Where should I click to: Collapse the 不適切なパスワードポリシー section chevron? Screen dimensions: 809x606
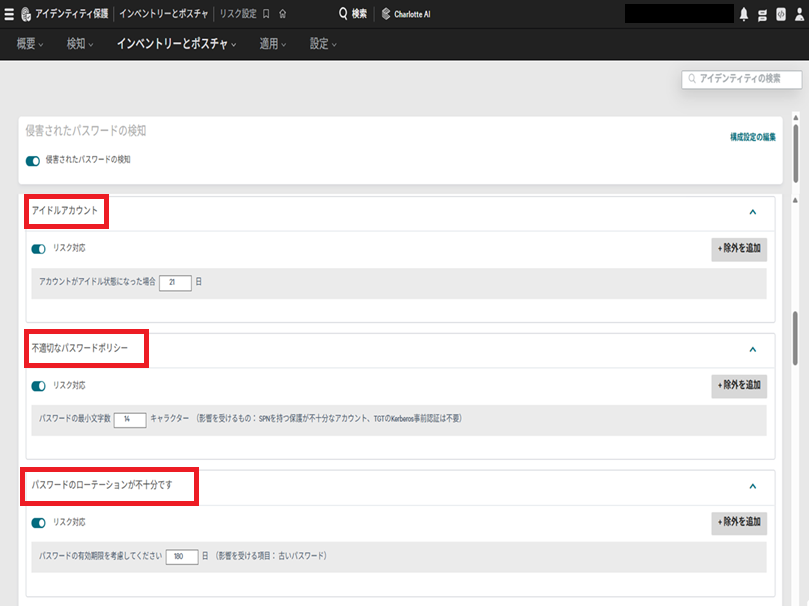click(x=753, y=350)
